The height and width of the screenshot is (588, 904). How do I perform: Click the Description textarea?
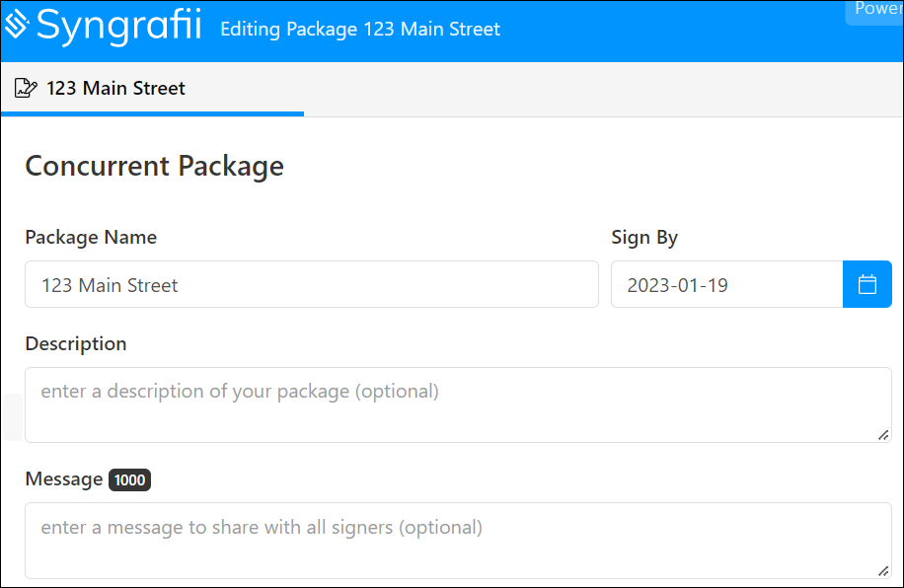(x=457, y=404)
